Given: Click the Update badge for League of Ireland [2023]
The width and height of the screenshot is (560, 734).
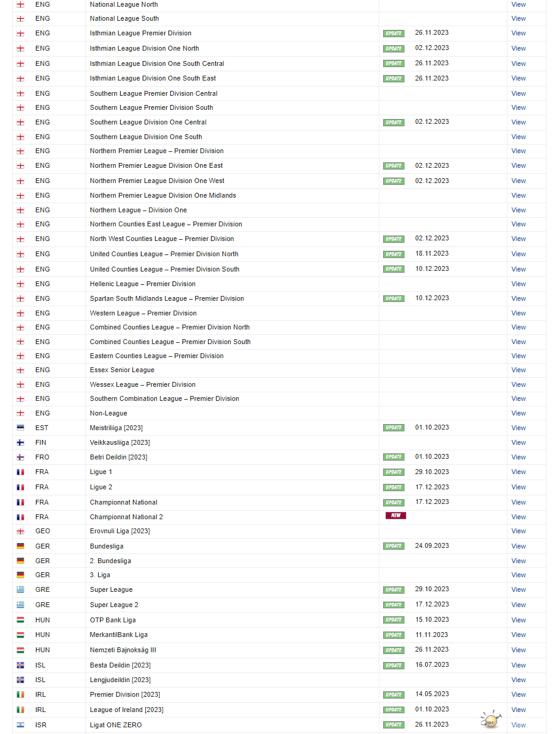Looking at the screenshot, I should pyautogui.click(x=393, y=710).
